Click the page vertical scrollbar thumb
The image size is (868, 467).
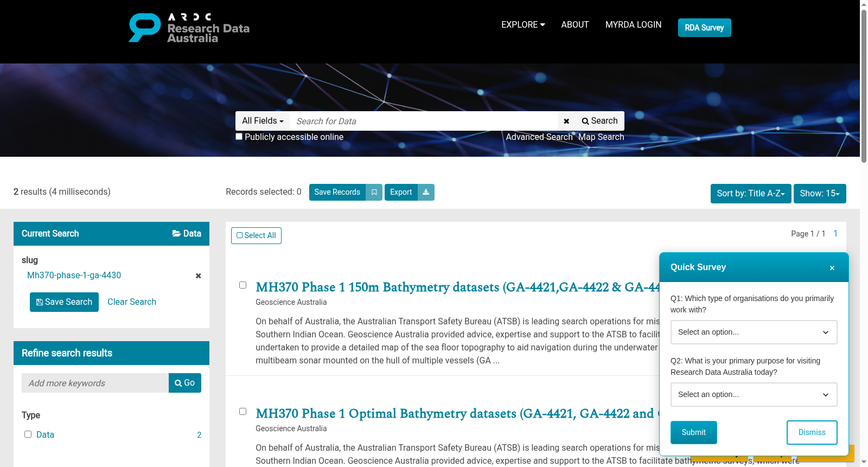pos(864,86)
